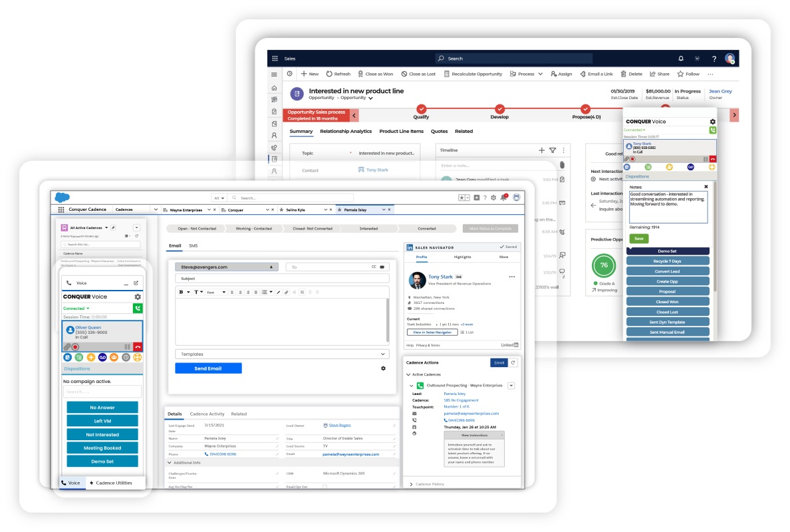Select the Demo Set disposition in Dynamics widget
The height and width of the screenshot is (532, 790).
[668, 251]
